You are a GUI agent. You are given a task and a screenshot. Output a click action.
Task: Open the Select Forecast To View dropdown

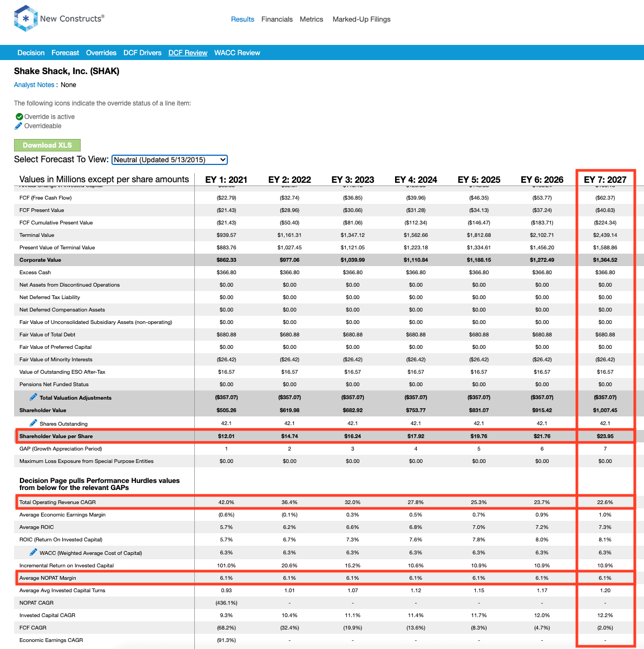click(x=169, y=160)
